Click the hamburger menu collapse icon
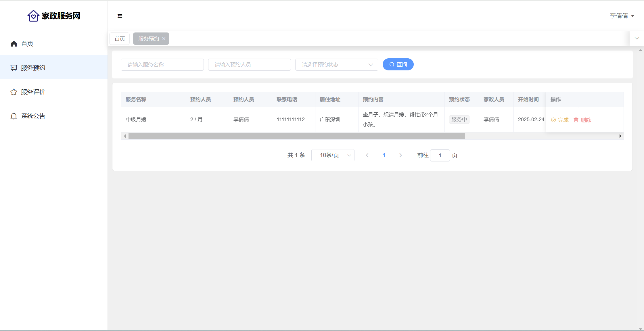Image resolution: width=644 pixels, height=331 pixels. [x=120, y=16]
